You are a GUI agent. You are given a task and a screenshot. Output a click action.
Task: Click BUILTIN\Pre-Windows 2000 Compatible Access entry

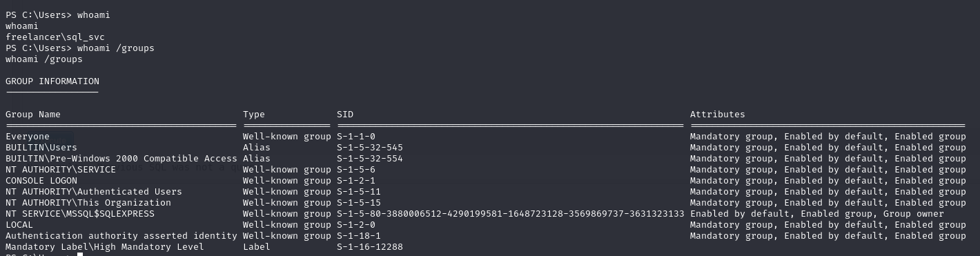(x=121, y=159)
